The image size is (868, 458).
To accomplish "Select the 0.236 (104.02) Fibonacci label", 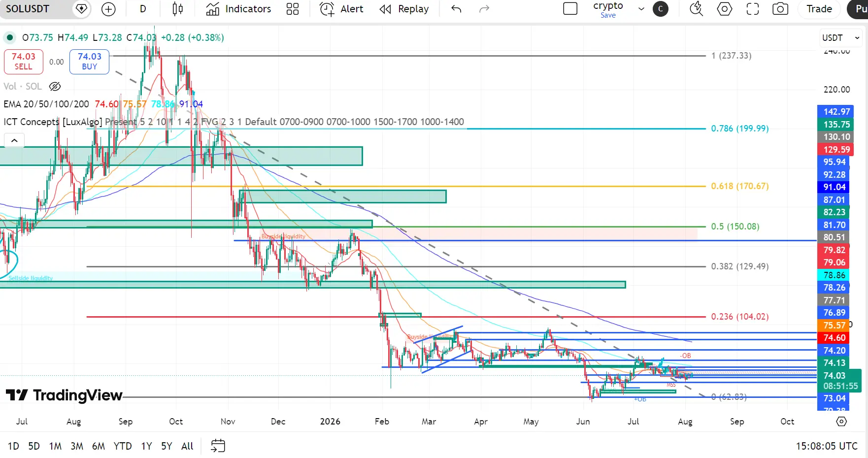I will point(739,317).
